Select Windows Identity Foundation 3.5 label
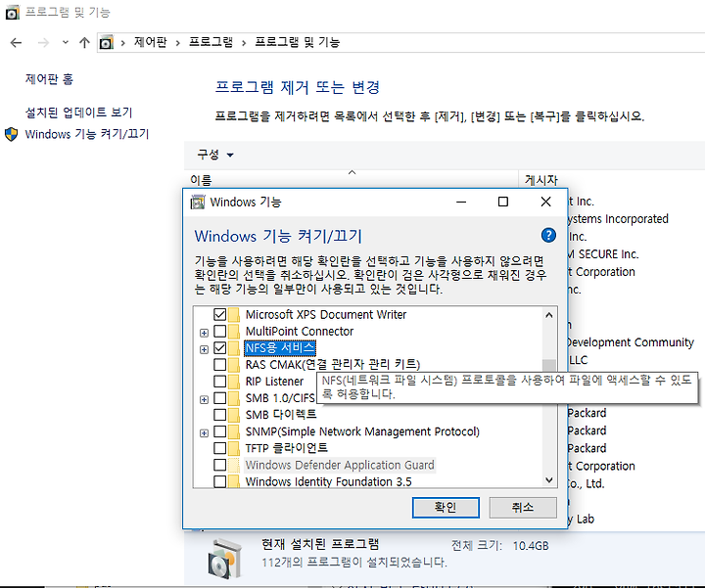Image resolution: width=705 pixels, height=588 pixels. 329,481
